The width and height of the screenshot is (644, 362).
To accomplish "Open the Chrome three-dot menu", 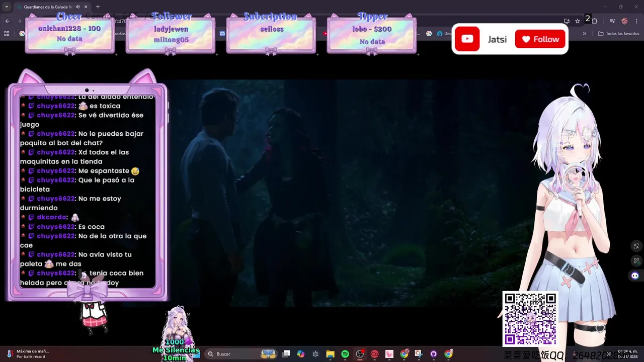I will click(x=636, y=21).
